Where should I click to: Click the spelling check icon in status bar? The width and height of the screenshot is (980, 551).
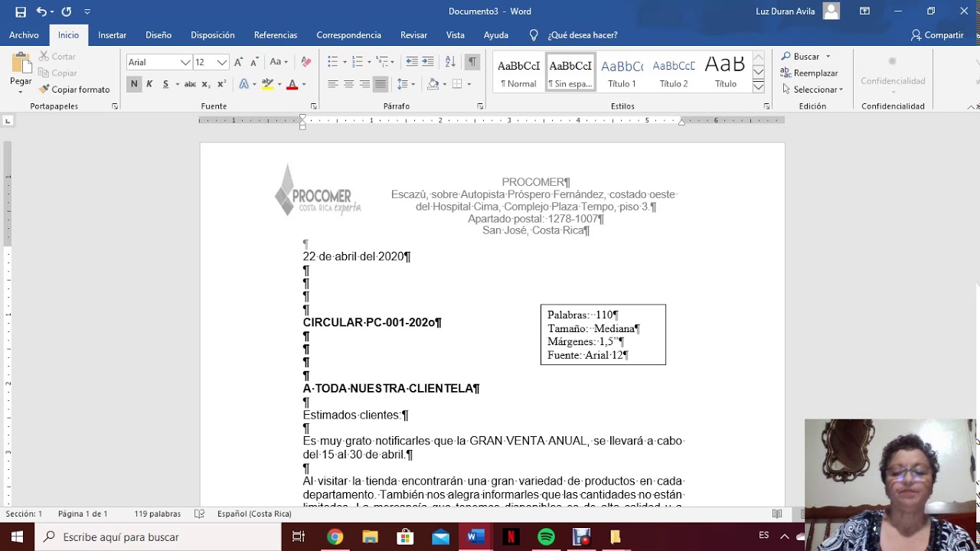pyautogui.click(x=199, y=514)
